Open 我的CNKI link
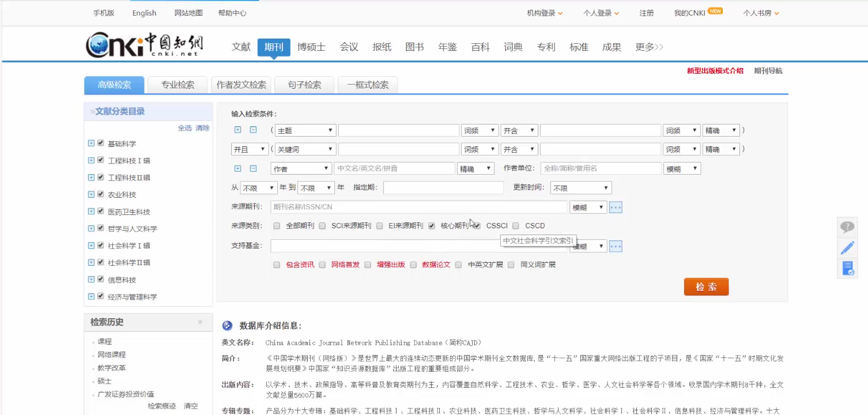The image size is (868, 415). (x=689, y=13)
